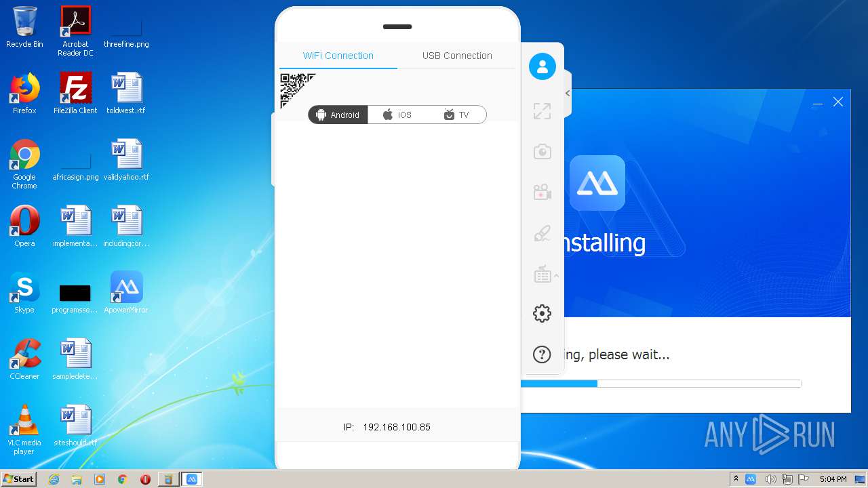Open the VLC media player desktop shortcut

(x=24, y=430)
